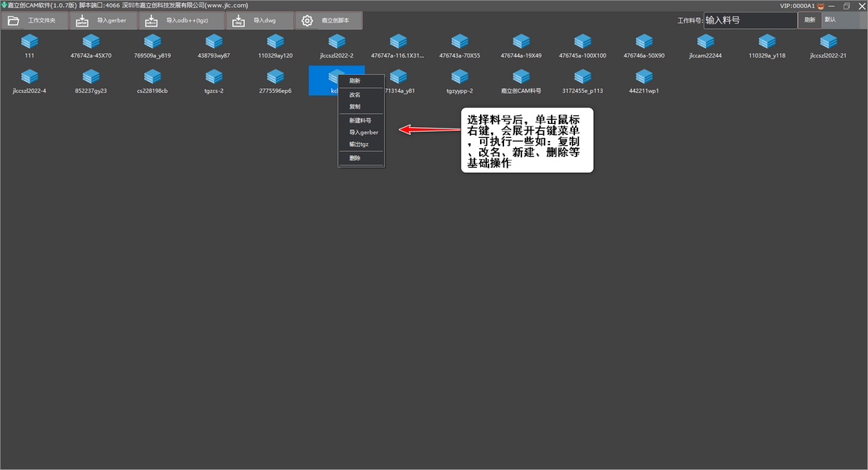The width and height of the screenshot is (868, 470).
Task: Select job icon 110329ay120
Action: (275, 47)
